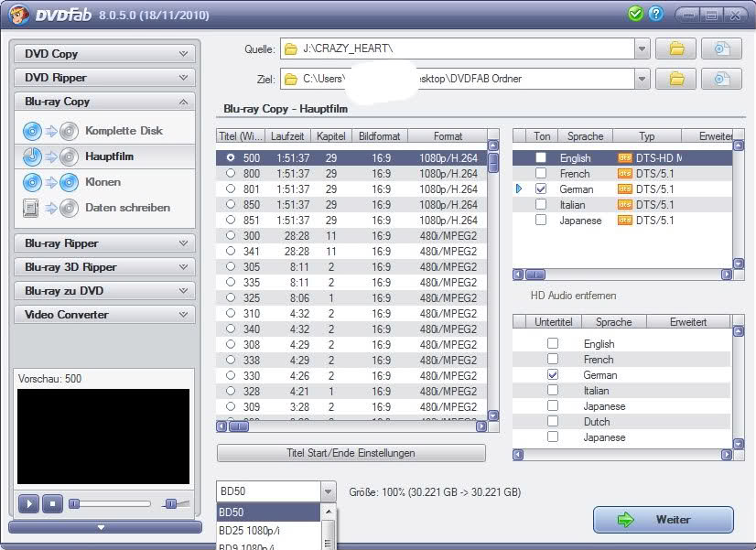Viewport: 756px width, 550px height.
Task: Browse source folder icon next to Quelle
Action: coord(676,49)
